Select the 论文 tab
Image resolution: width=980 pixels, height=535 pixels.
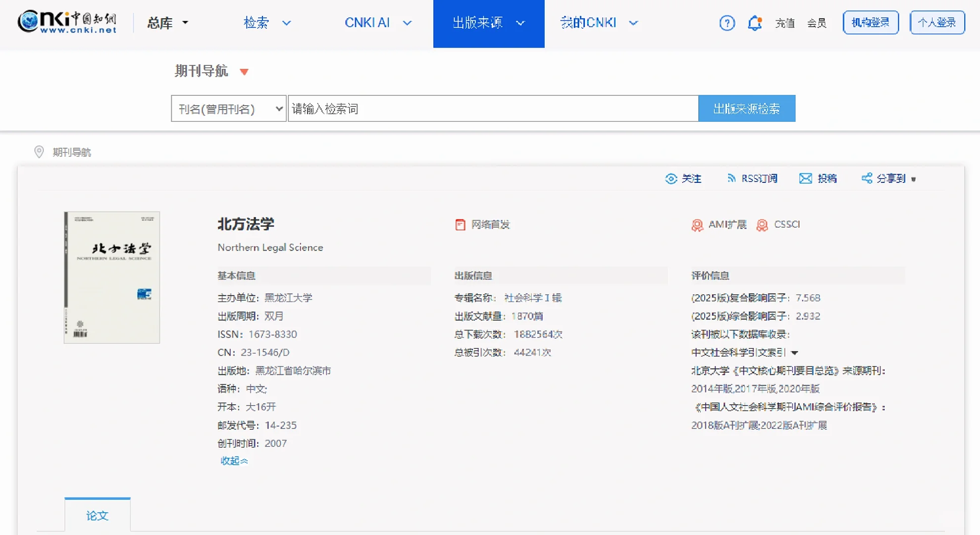pyautogui.click(x=98, y=515)
